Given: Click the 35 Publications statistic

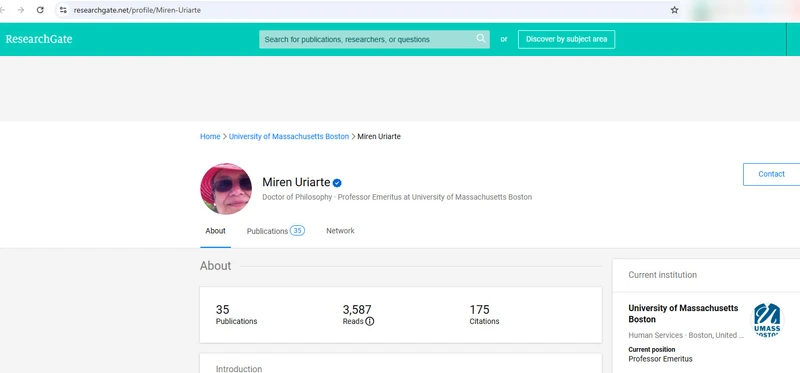Looking at the screenshot, I should pos(236,314).
